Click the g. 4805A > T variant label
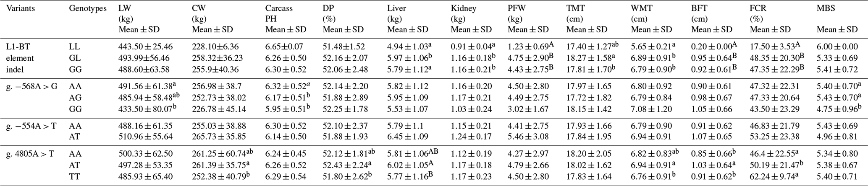This screenshot has height=186, width=868. [30, 154]
